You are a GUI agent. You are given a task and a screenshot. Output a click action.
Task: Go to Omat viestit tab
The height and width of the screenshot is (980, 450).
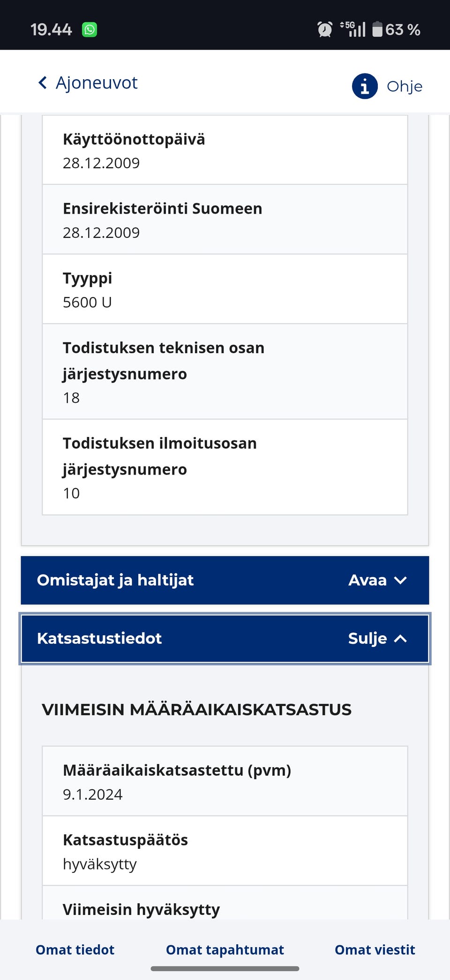point(375,950)
